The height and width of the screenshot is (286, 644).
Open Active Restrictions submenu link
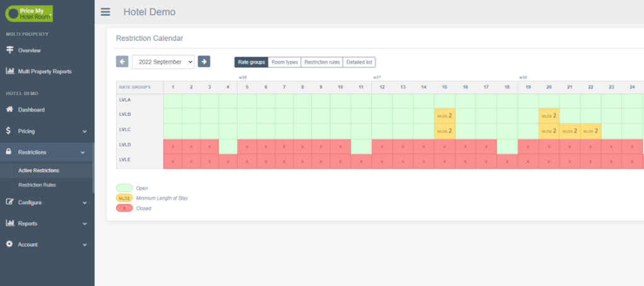click(x=38, y=170)
